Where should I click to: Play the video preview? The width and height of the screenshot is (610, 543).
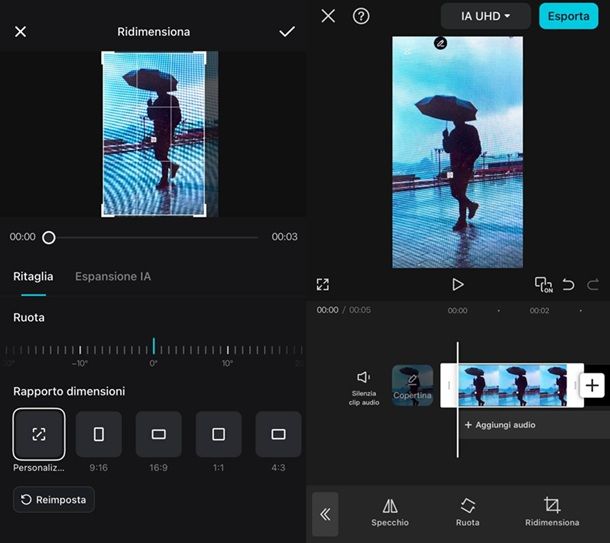[458, 284]
